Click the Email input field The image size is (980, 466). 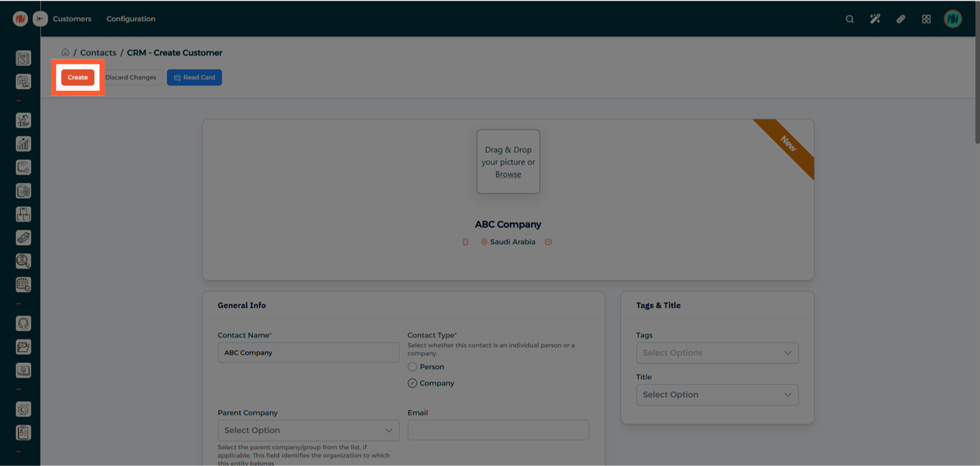coord(498,430)
